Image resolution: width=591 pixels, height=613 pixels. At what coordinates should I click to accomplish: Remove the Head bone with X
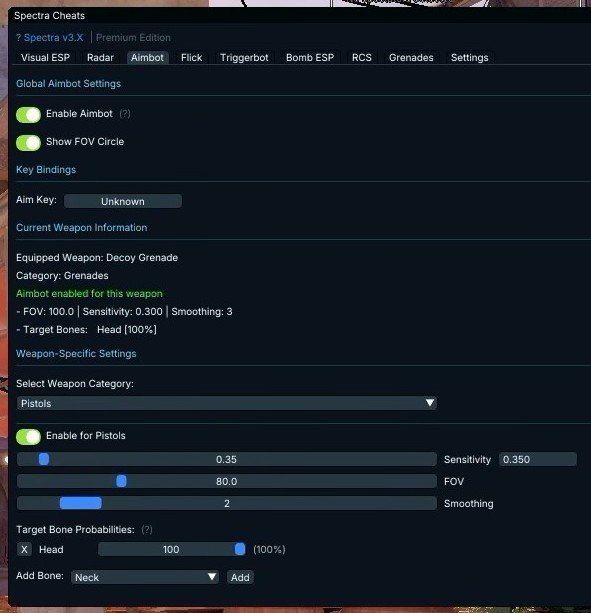coord(24,549)
